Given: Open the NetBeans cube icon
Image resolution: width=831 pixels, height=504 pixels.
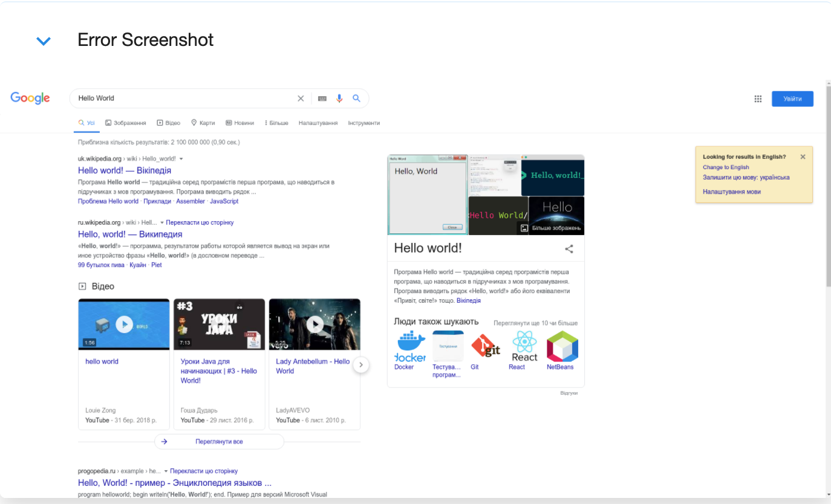Looking at the screenshot, I should (x=562, y=347).
